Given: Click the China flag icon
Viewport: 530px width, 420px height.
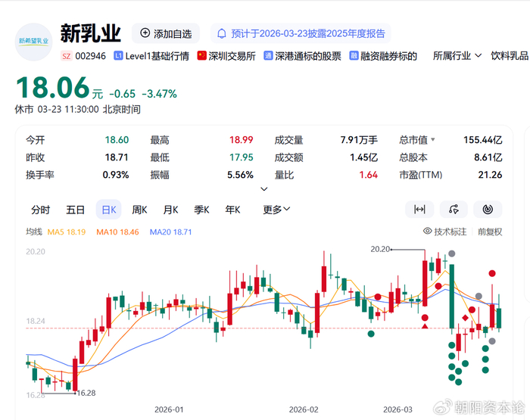Looking at the screenshot, I should tap(202, 55).
